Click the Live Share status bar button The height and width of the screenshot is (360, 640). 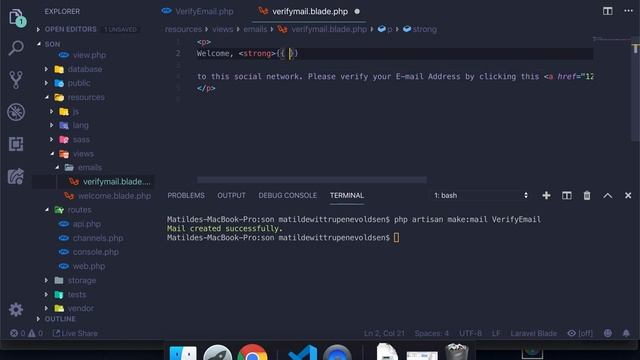click(76, 333)
